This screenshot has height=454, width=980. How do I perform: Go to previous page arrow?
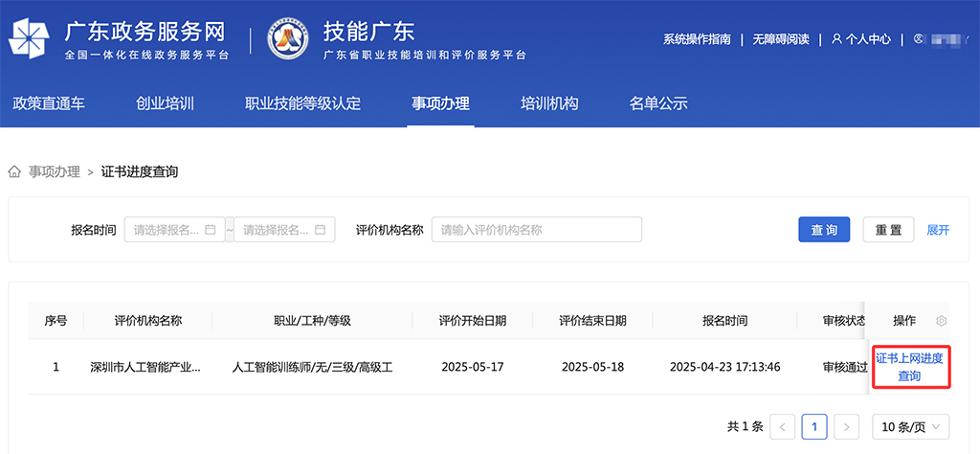783,426
